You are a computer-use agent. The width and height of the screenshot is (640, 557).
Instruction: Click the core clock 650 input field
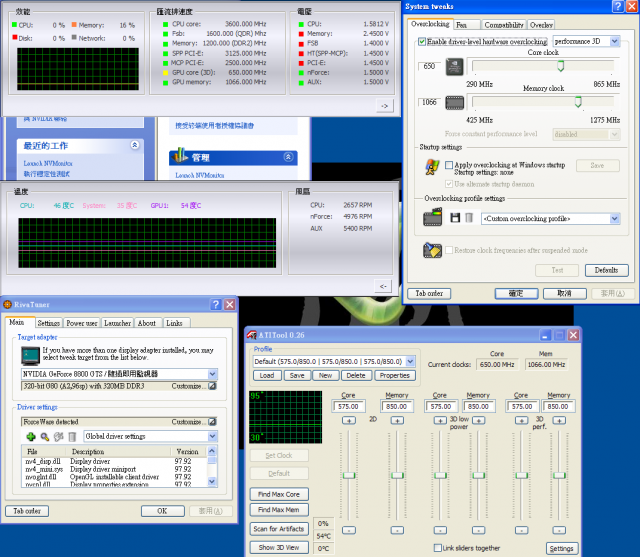430,66
